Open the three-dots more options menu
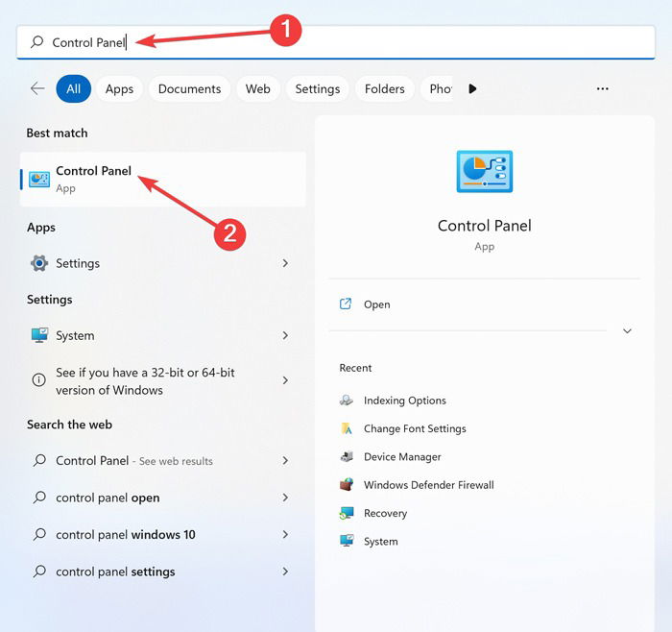The width and height of the screenshot is (672, 632). (603, 88)
